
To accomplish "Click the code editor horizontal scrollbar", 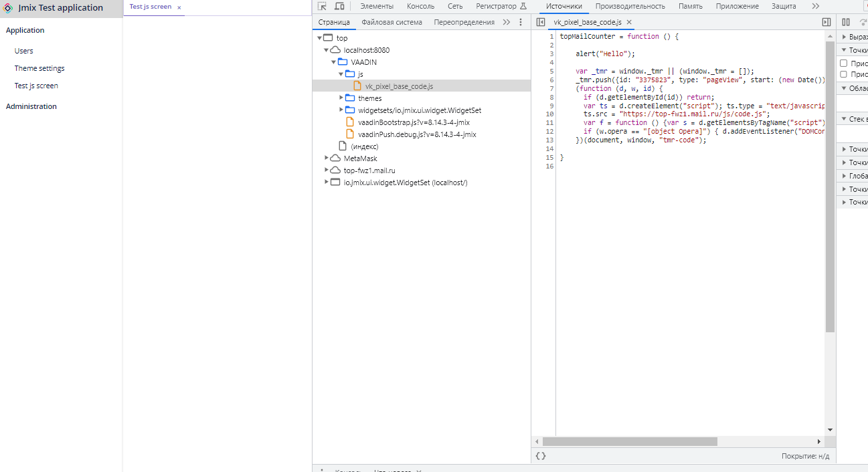I will 629,442.
